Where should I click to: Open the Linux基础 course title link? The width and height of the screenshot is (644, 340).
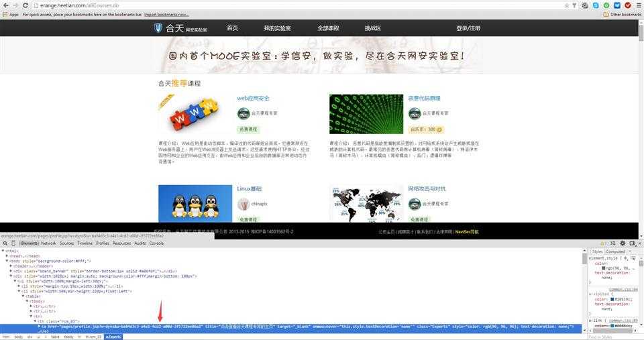point(249,188)
